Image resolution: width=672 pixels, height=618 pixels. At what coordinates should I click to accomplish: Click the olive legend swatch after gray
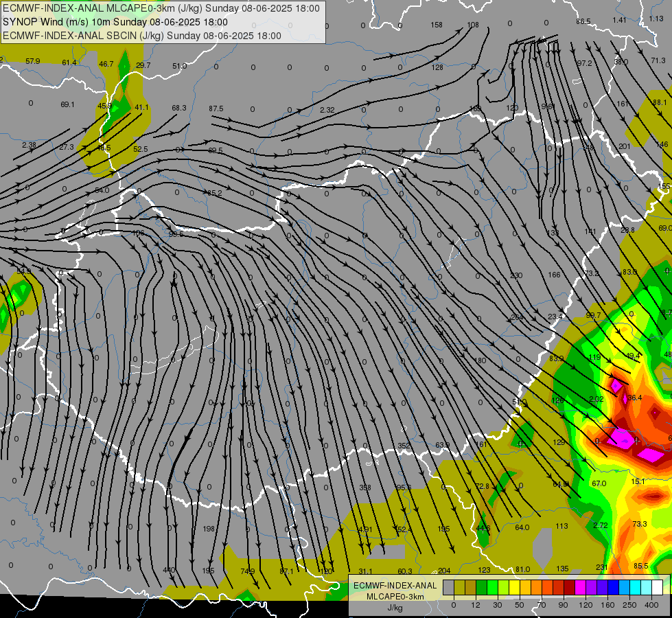pyautogui.click(x=459, y=588)
